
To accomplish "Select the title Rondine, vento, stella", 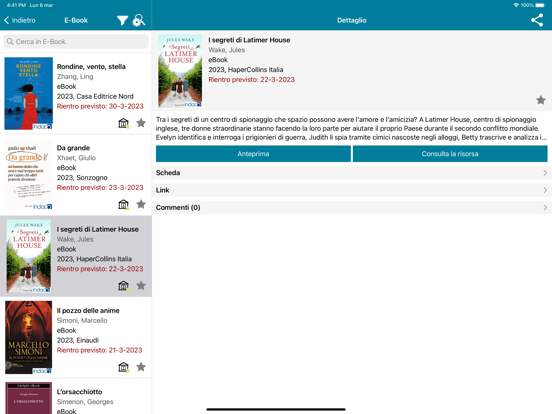I will point(91,67).
